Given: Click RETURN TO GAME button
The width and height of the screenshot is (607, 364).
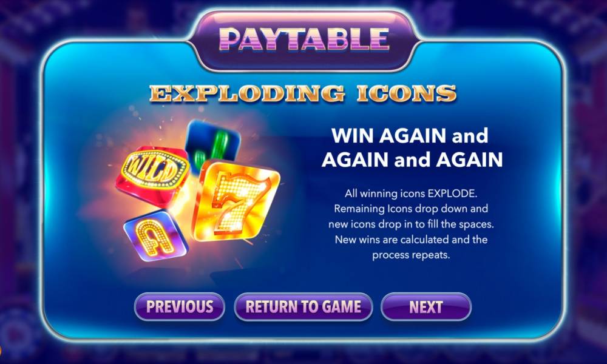Looking at the screenshot, I should click(x=303, y=307).
